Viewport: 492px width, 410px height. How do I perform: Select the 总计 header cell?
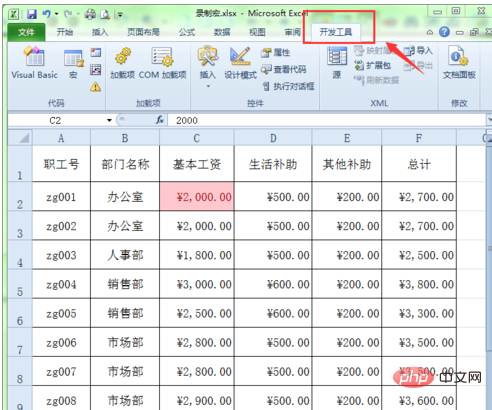(x=419, y=164)
